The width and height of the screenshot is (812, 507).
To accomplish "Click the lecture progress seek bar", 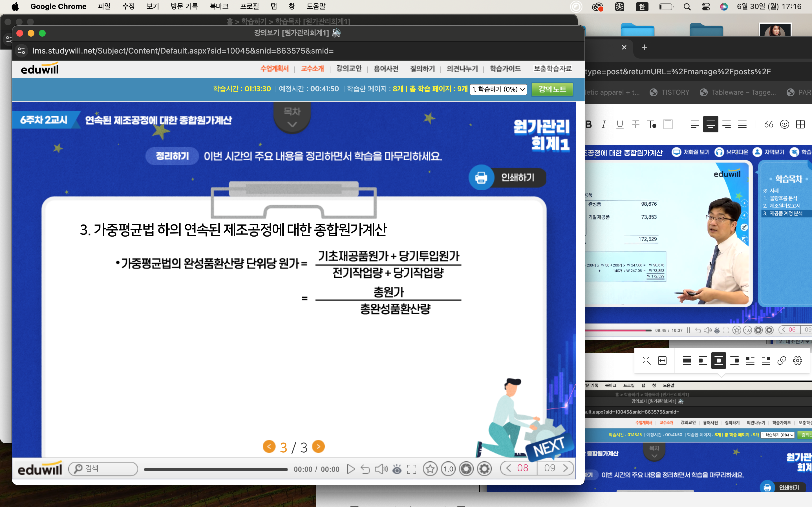I will click(x=216, y=469).
